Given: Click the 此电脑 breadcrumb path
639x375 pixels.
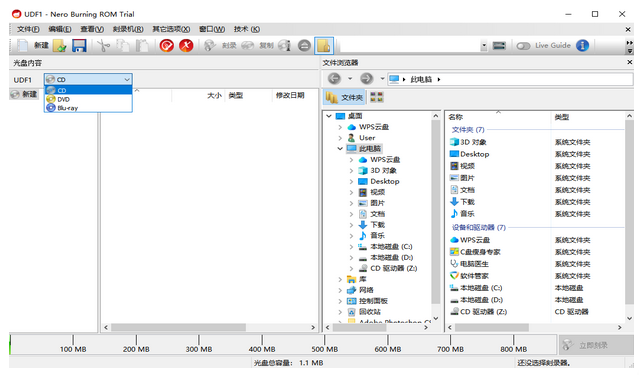Looking at the screenshot, I should (x=421, y=79).
